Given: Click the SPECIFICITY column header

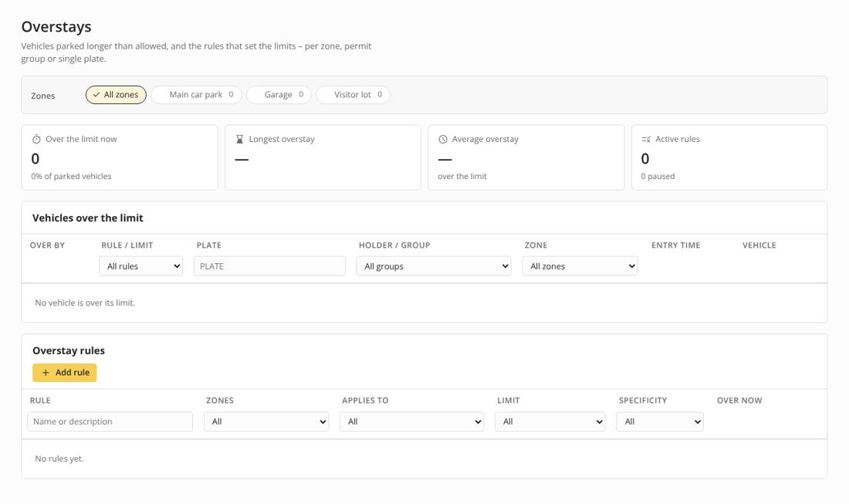Looking at the screenshot, I should (x=643, y=401).
